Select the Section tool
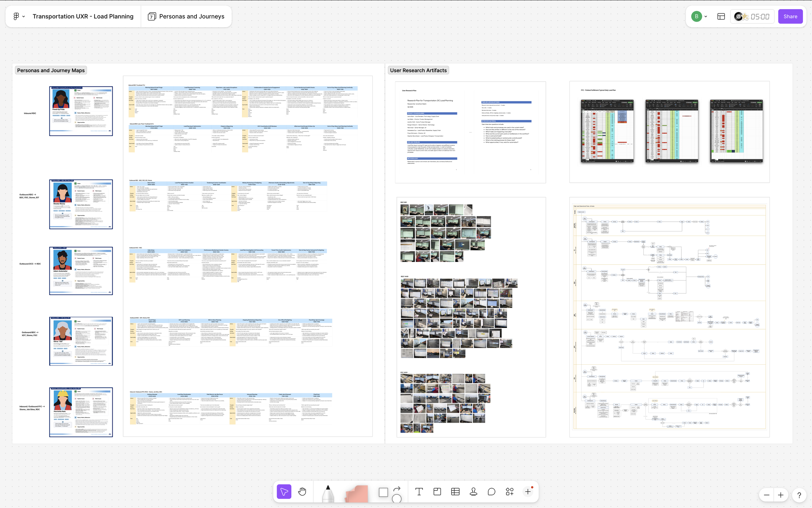This screenshot has height=508, width=812. [x=437, y=491]
